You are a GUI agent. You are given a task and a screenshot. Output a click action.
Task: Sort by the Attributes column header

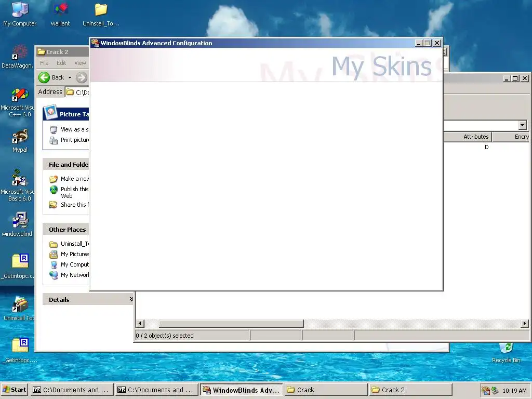(x=467, y=137)
